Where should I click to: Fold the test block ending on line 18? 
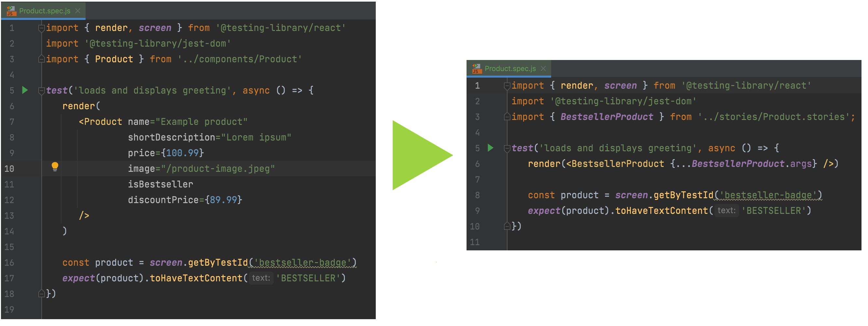point(41,294)
